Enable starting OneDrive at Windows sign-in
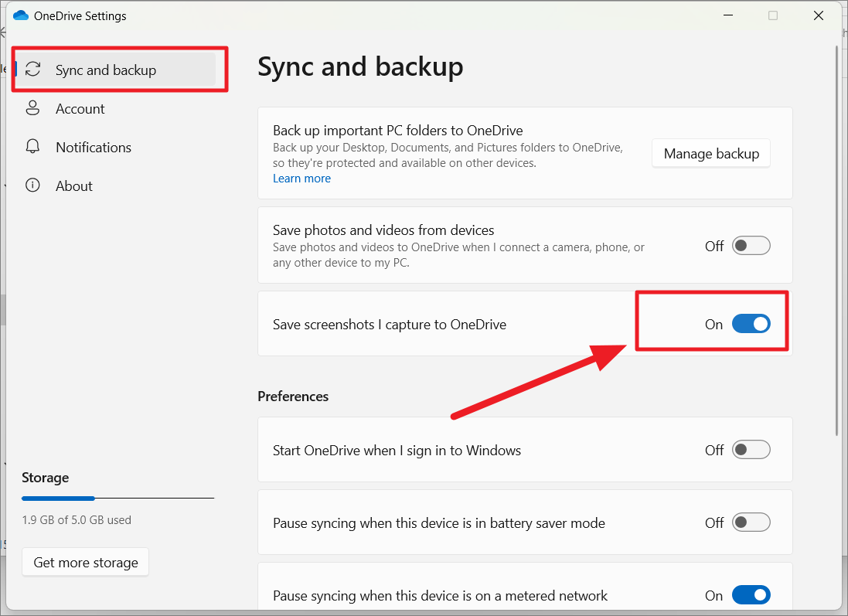The image size is (848, 616). (x=751, y=449)
